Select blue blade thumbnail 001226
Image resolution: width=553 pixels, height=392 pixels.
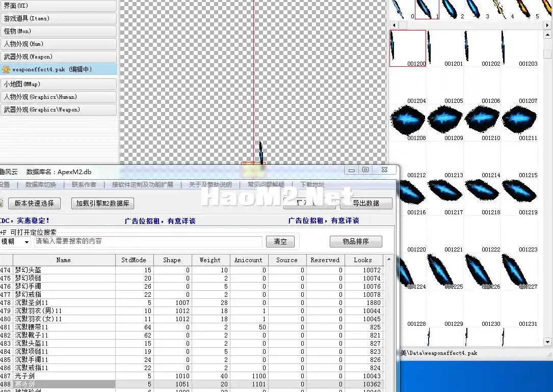(482, 271)
